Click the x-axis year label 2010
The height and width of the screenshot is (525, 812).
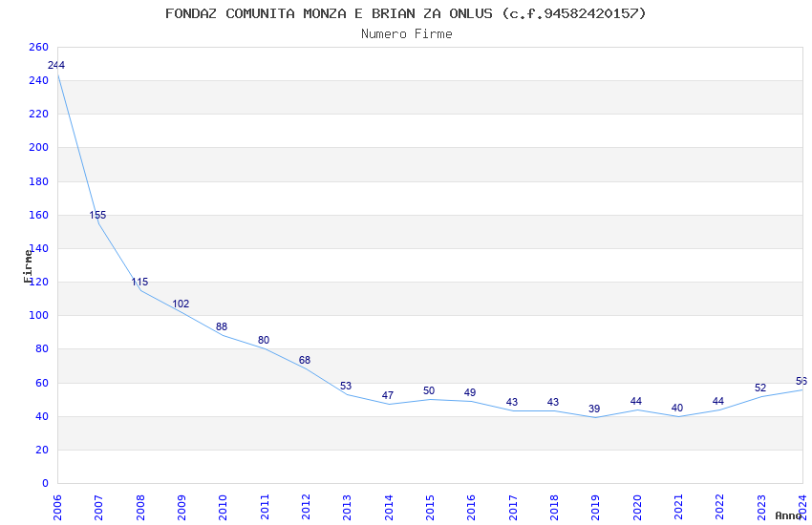coord(223,507)
